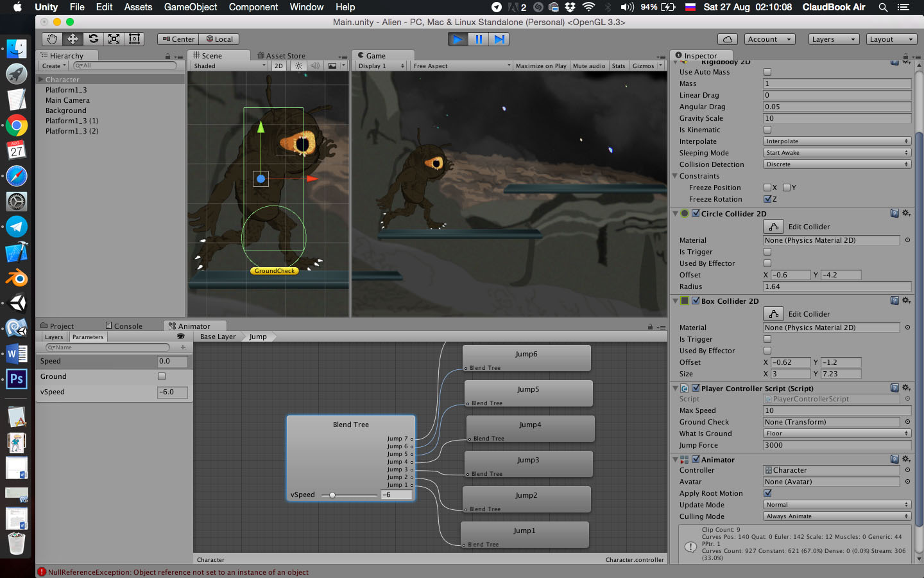Check Freeze Position Y
The image size is (924, 578).
point(787,188)
